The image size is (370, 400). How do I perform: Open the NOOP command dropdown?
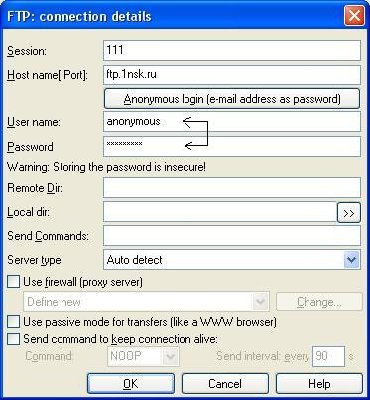click(171, 356)
